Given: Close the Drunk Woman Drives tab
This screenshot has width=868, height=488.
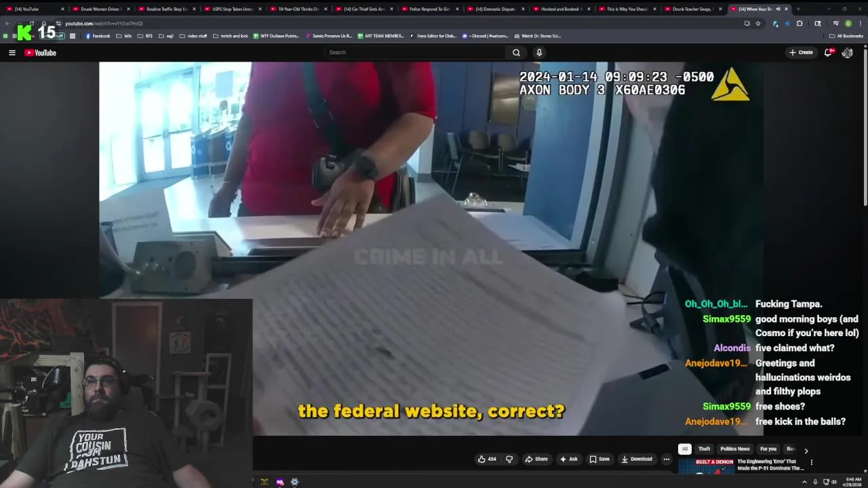Looking at the screenshot, I should [x=128, y=9].
